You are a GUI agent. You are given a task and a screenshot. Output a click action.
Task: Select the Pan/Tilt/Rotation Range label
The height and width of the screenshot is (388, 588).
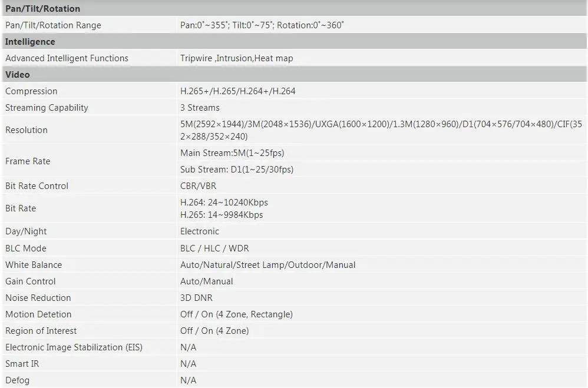point(53,25)
